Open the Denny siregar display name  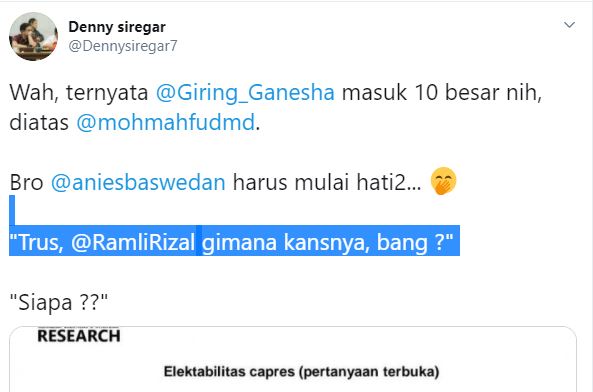tap(117, 27)
